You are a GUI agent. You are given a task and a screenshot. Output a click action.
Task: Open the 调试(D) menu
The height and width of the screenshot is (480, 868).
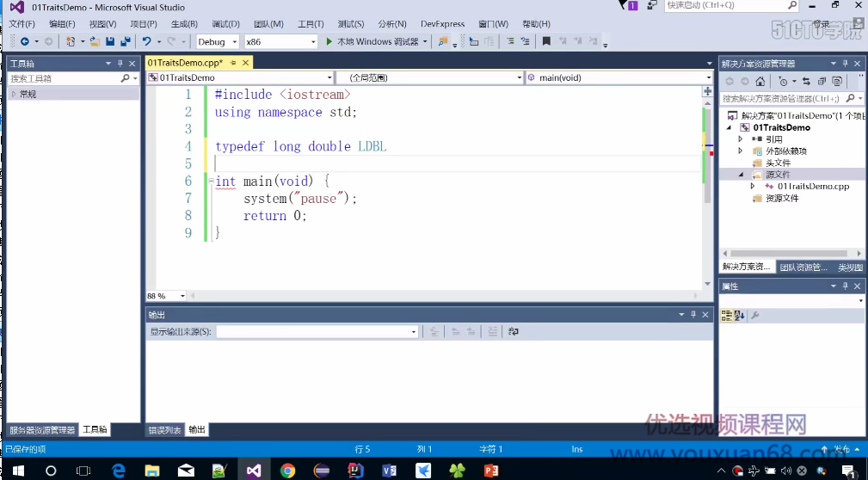[x=225, y=24]
